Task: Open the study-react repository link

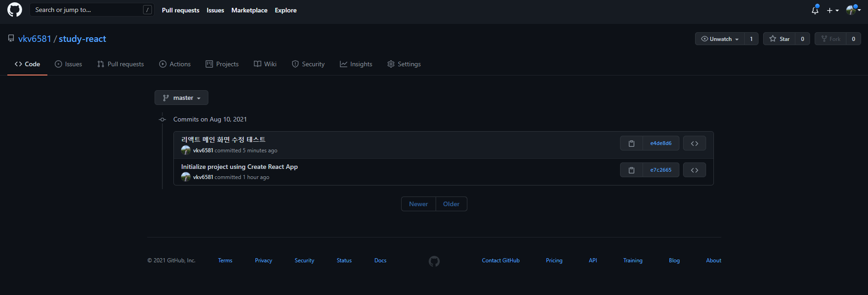Action: point(82,39)
